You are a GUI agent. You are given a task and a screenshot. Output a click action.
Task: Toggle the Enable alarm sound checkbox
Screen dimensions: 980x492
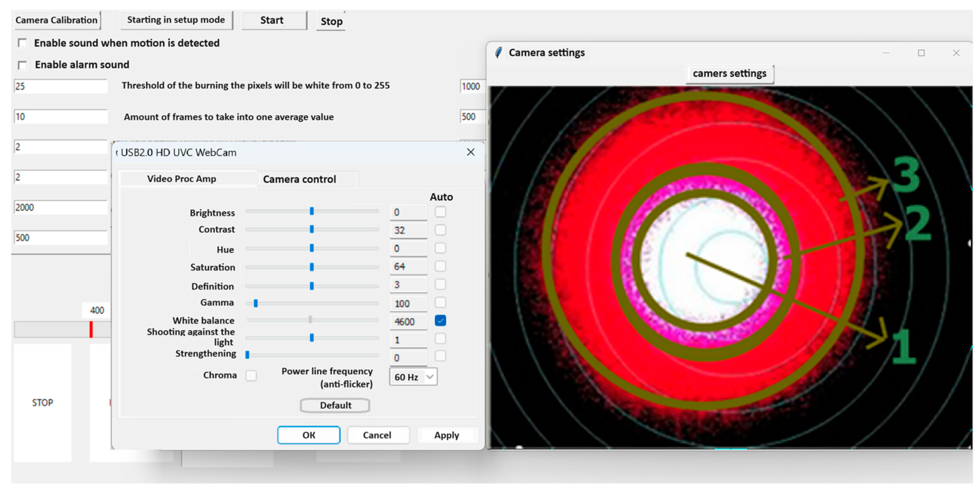point(23,65)
